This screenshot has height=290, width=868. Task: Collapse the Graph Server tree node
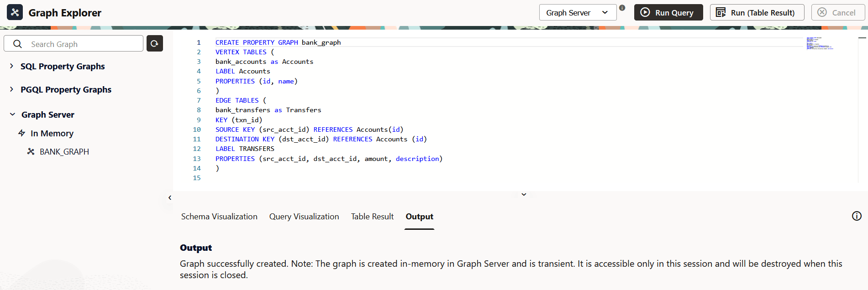(x=12, y=114)
